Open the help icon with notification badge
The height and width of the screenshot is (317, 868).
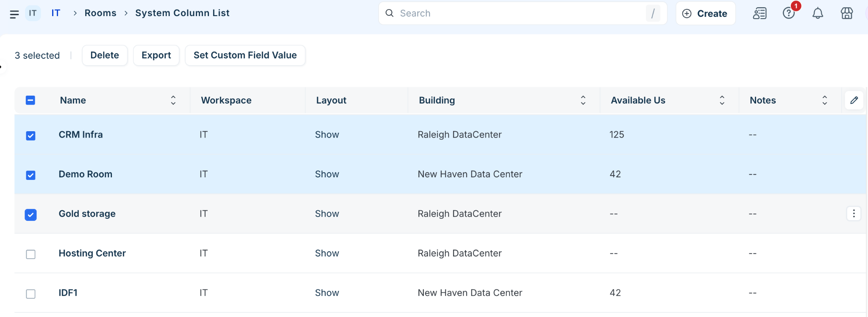click(x=788, y=13)
